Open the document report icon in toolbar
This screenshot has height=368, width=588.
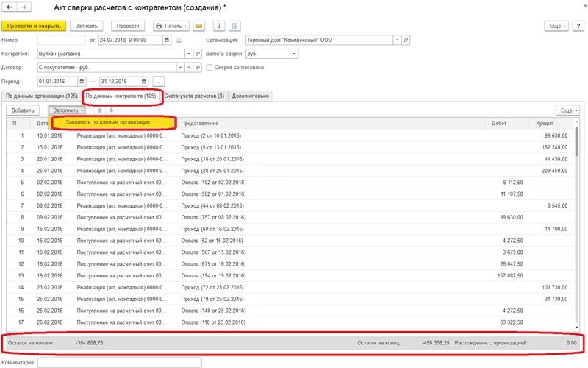[x=234, y=26]
